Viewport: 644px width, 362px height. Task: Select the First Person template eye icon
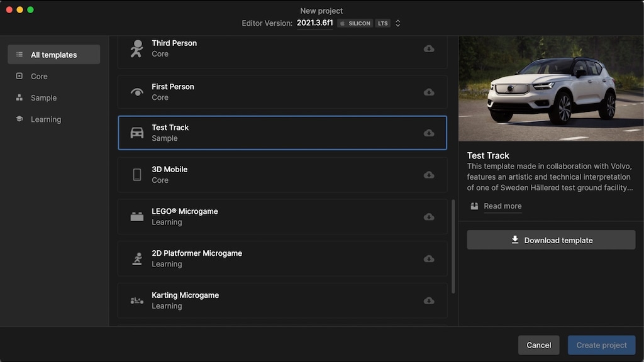pos(137,91)
